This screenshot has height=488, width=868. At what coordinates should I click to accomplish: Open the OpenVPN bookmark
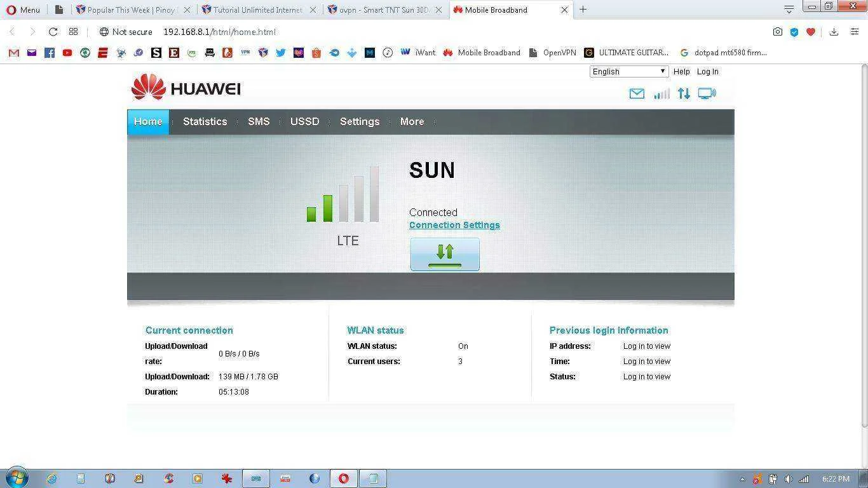tap(552, 53)
